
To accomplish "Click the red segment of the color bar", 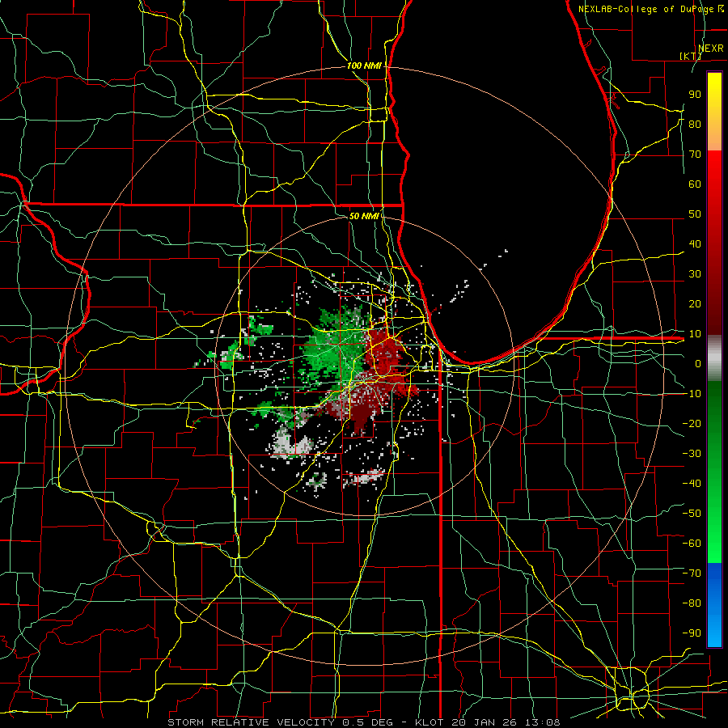I will point(714,243).
